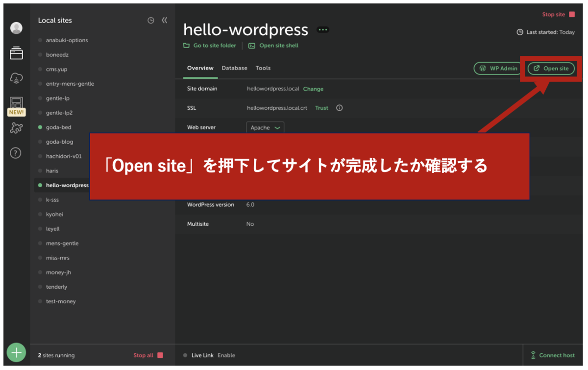Open site shell
Viewport: 588px width, 370px height.
pyautogui.click(x=273, y=46)
